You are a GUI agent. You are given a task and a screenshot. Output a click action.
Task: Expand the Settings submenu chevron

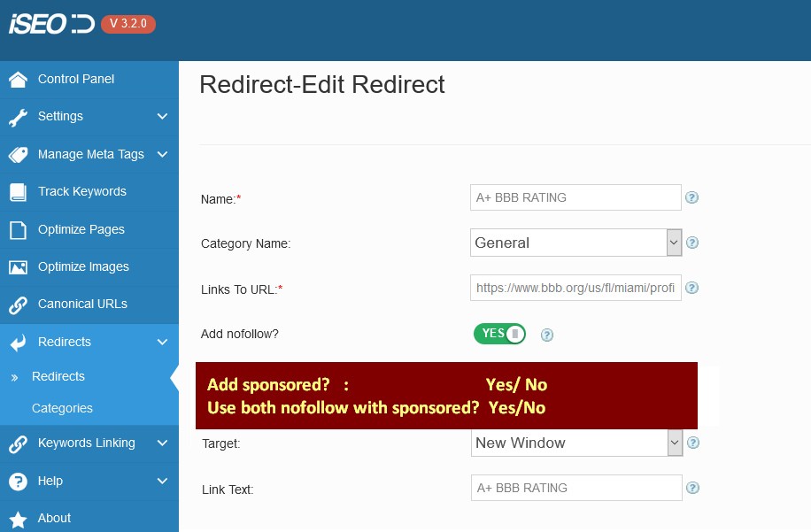[x=162, y=117]
